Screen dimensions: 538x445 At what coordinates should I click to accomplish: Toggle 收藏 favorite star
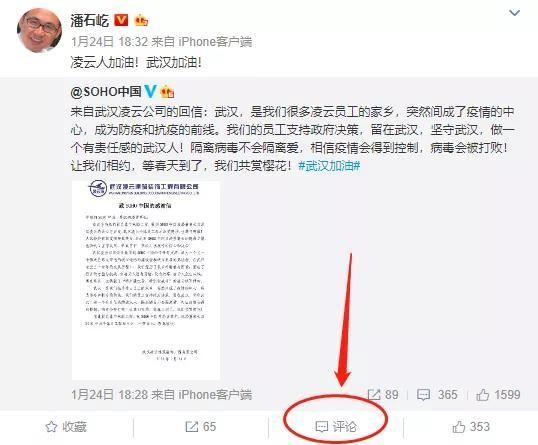click(66, 427)
